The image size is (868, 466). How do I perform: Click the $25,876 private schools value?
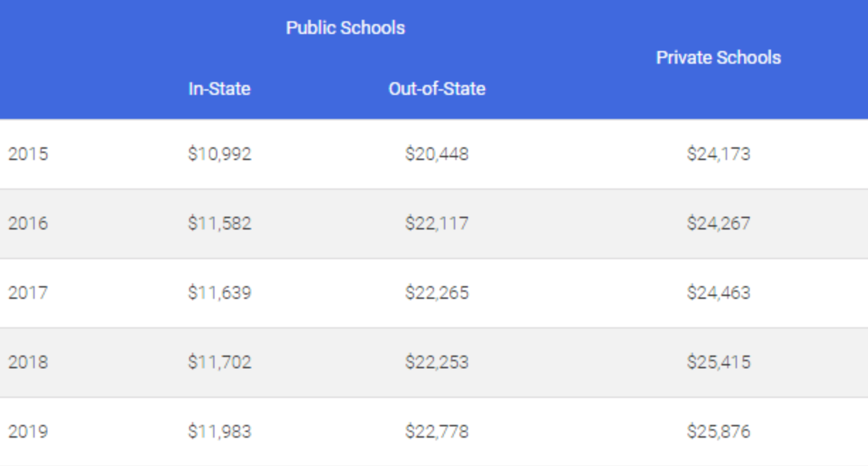coord(718,431)
